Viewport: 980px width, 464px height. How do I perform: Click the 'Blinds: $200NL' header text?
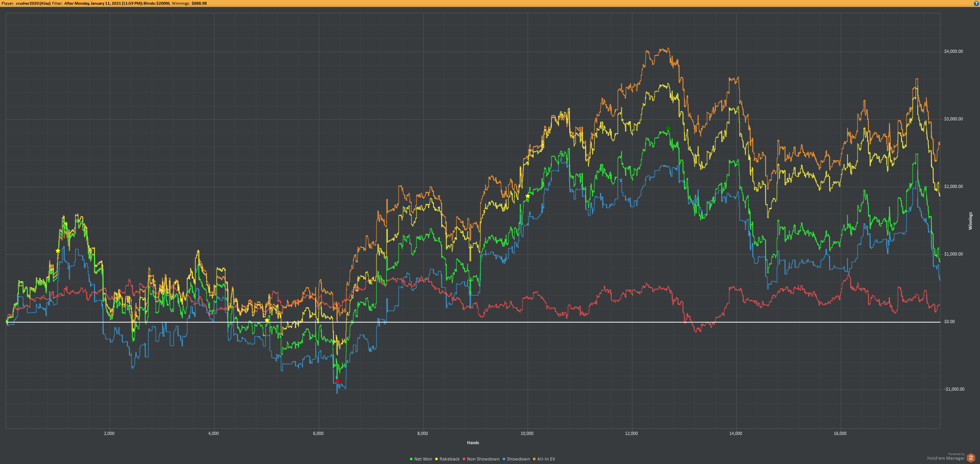(156, 3)
